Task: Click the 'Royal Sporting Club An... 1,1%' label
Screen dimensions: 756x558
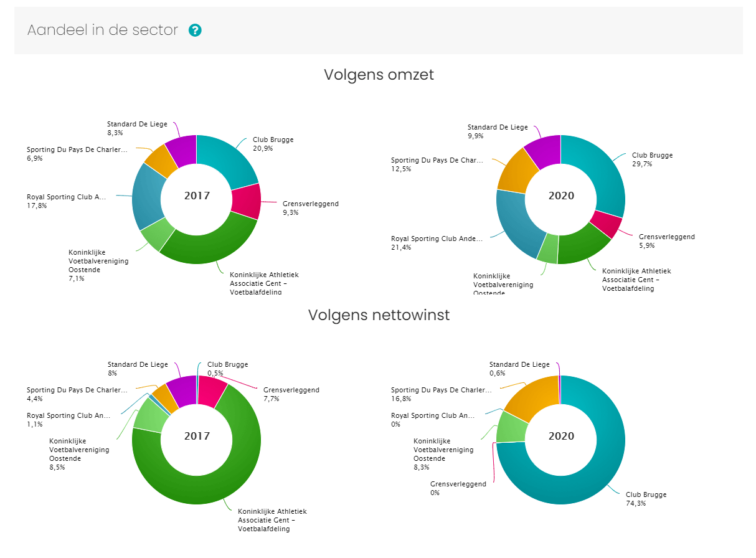Action: [69, 420]
